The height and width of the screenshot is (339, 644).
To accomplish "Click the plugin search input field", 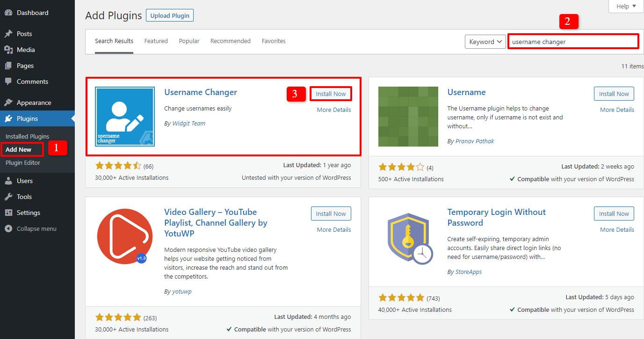I will pos(573,42).
